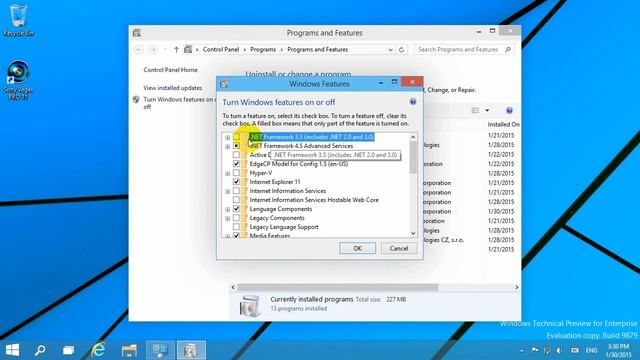Click the touch keyboard tray icon
The height and width of the screenshot is (360, 640).
pos(575,350)
